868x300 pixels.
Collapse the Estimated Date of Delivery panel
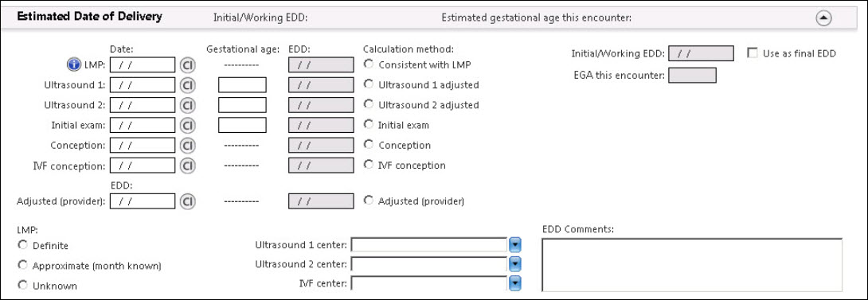click(x=824, y=18)
